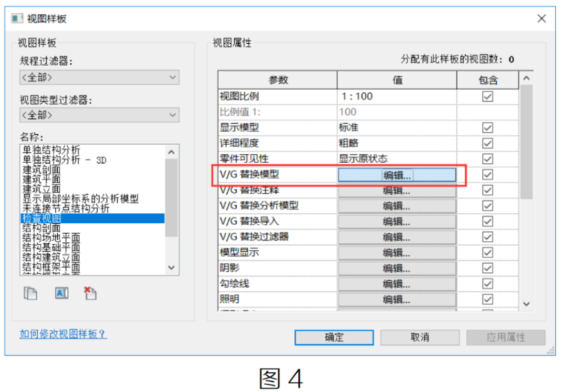
Task: Select 结构框架平面 in the name list
Action: pos(92,266)
